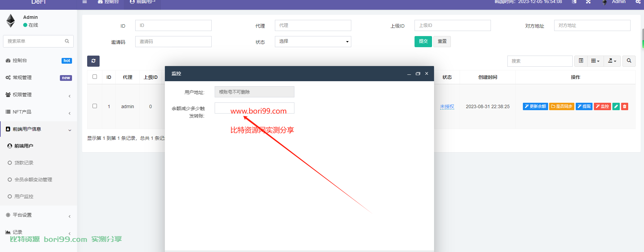Viewport: 644px width, 252px height.
Task: Click the red trash delete icon for admin row
Action: click(x=624, y=106)
